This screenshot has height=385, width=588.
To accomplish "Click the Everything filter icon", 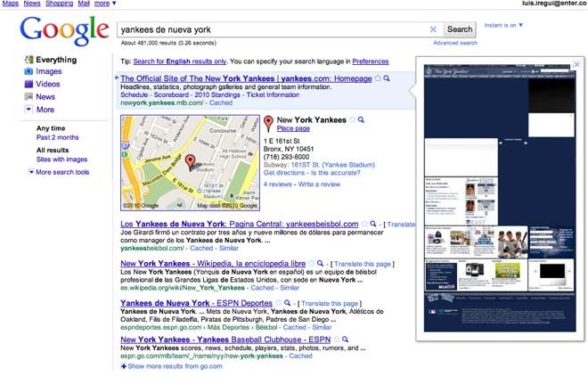I will tap(29, 60).
